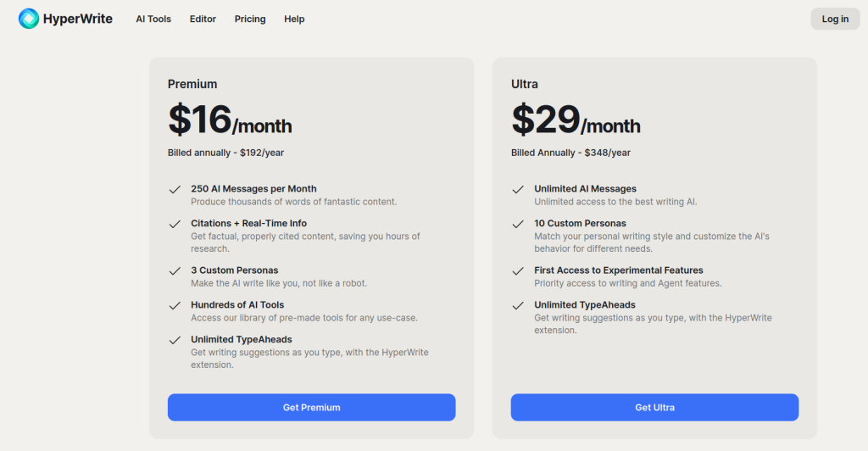Screen dimensions: 868x451
Task: Select the Premium plan heading
Action: 192,84
